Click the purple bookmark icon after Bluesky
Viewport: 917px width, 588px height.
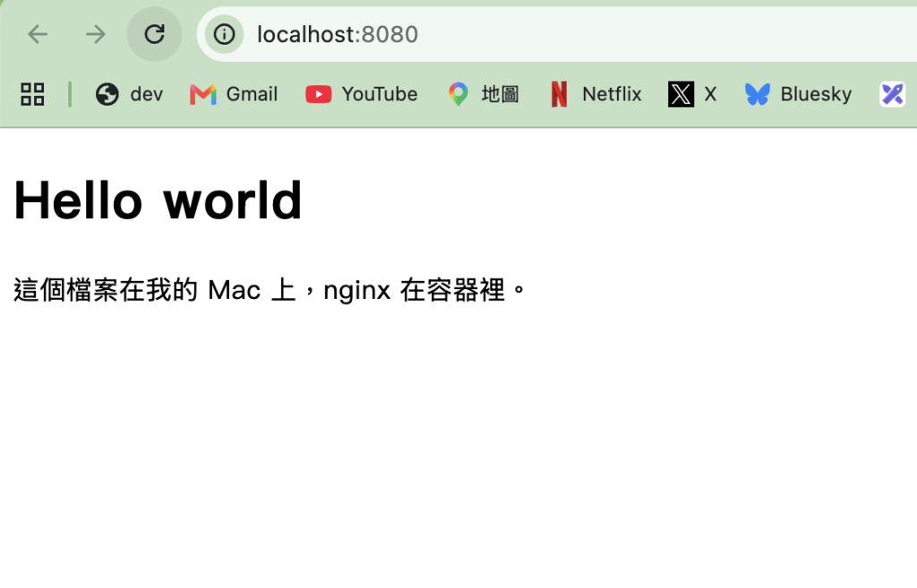(893, 94)
